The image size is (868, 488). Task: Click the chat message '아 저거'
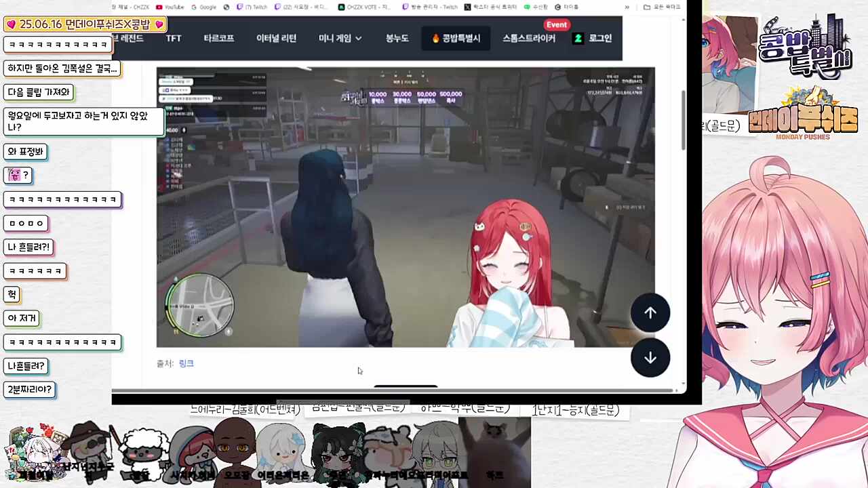(x=22, y=319)
